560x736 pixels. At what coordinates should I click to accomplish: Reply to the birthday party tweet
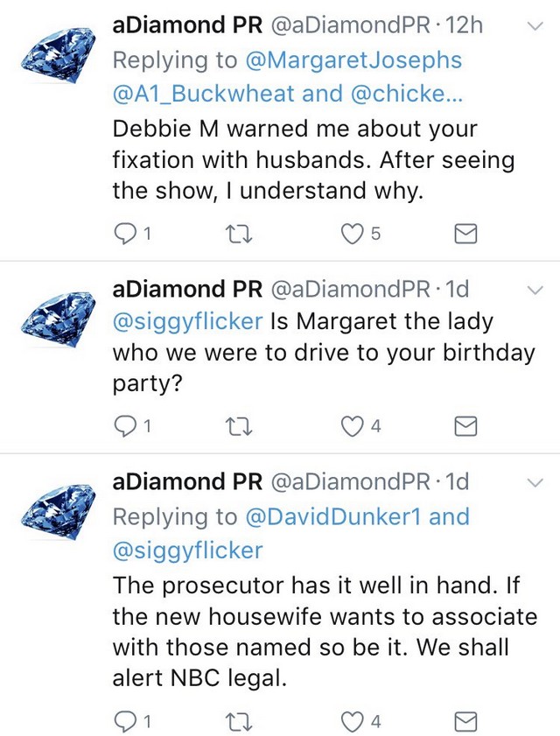[x=126, y=426]
